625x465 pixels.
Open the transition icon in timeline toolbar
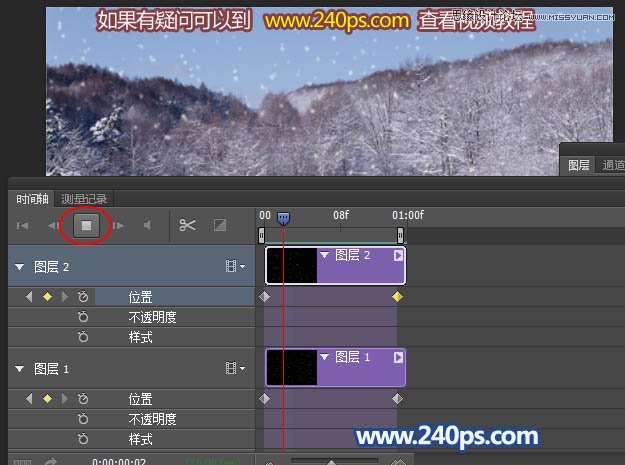tap(220, 225)
